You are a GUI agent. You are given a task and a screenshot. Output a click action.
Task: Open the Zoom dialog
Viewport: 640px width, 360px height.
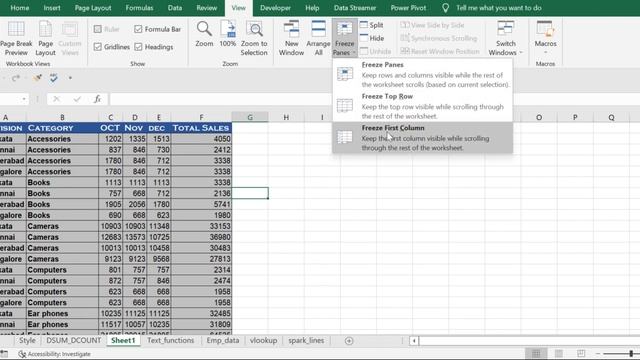point(204,34)
